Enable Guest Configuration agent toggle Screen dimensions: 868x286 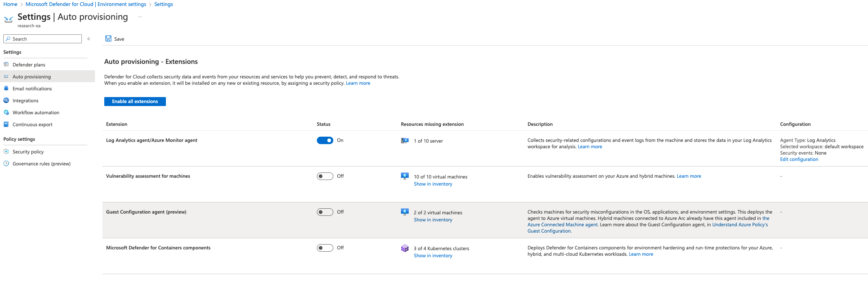325,212
